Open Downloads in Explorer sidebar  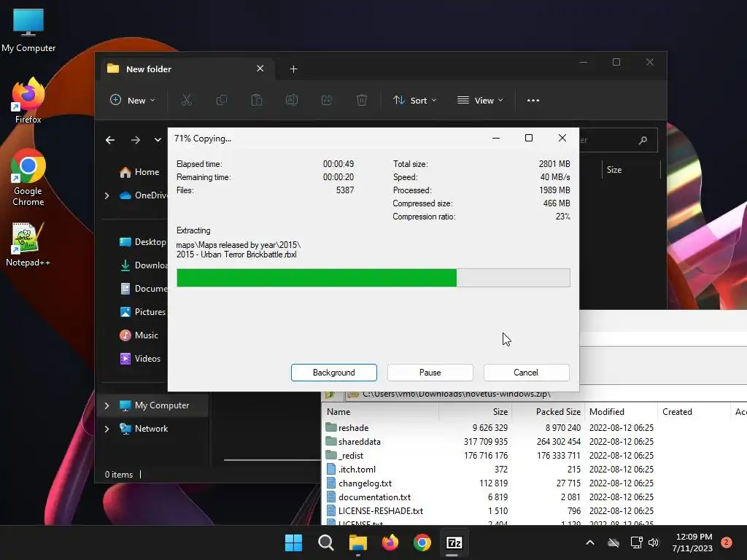coord(144,265)
